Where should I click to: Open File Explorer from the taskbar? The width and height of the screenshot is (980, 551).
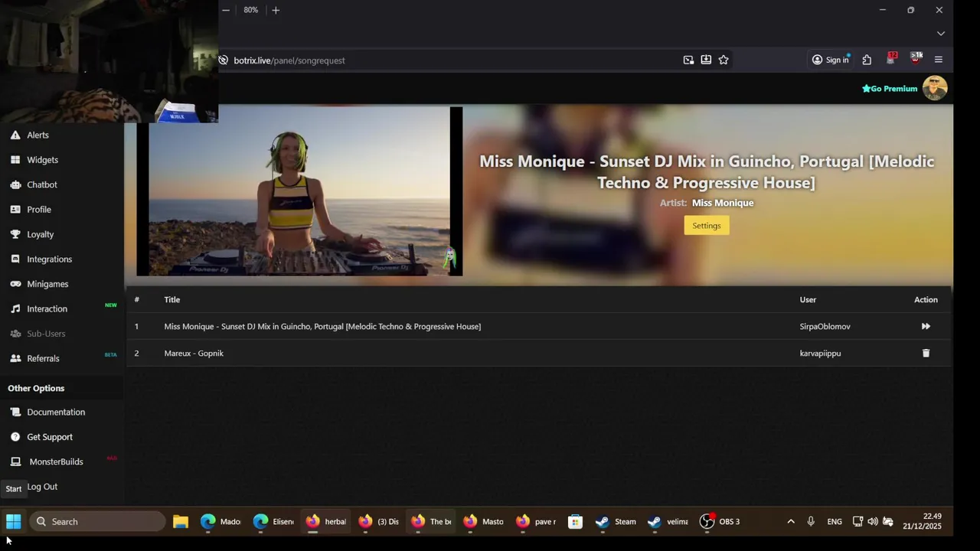[x=181, y=522]
